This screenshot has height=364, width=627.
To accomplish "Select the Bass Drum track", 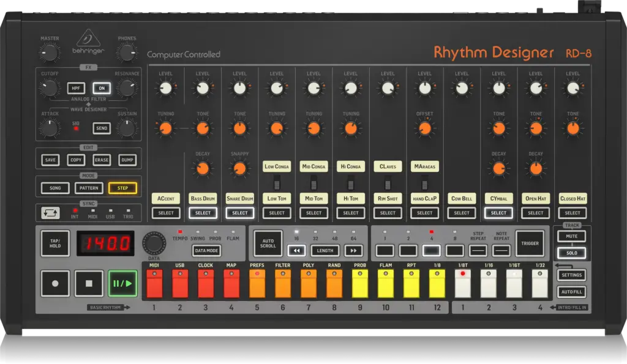I will click(203, 213).
